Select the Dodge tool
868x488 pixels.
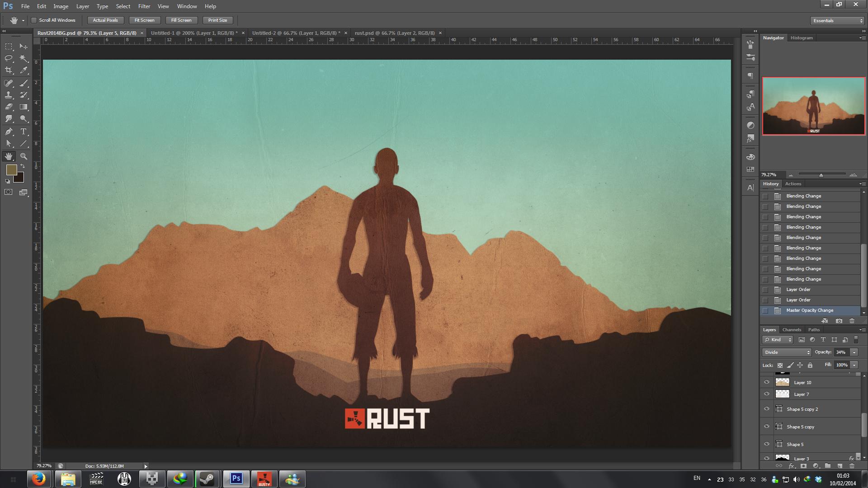click(x=24, y=119)
